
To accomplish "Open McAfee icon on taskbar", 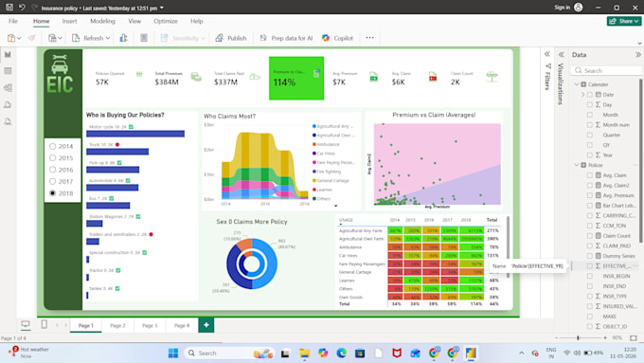I will (396, 354).
